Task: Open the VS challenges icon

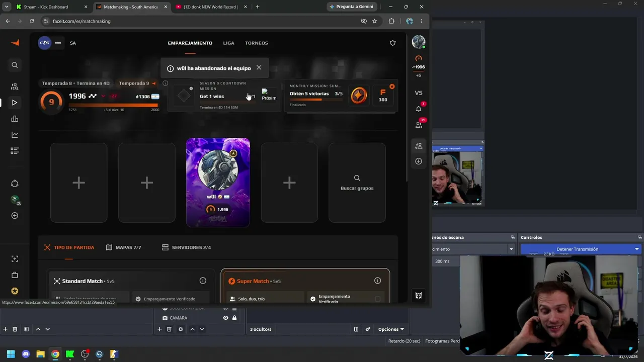Action: [419, 93]
